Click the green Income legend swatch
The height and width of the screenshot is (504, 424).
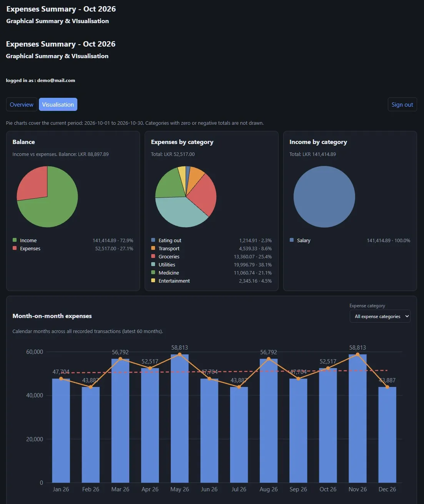click(x=15, y=240)
